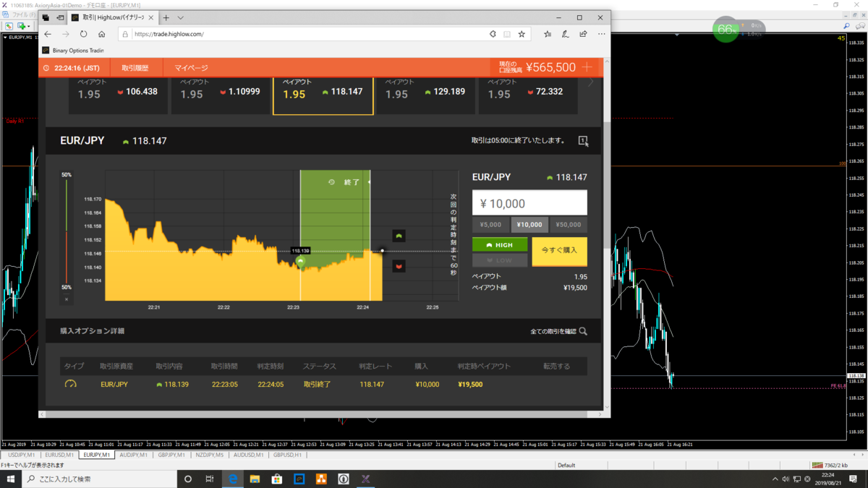Close the sentiment gauge with the x icon

click(x=67, y=299)
